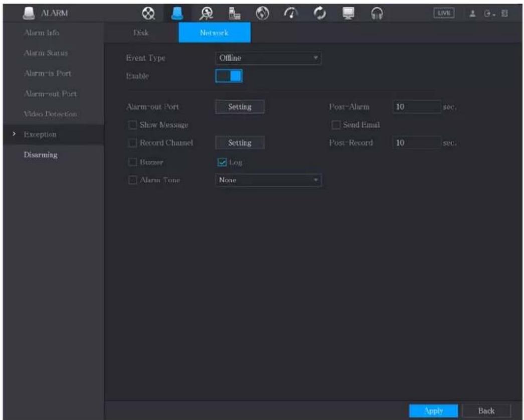Open the display monitor icon
The width and height of the screenshot is (524, 420).
[348, 14]
